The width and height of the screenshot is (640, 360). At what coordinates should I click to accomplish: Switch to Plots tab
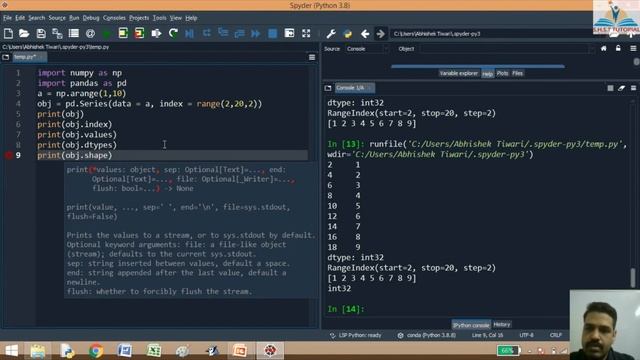coord(502,73)
